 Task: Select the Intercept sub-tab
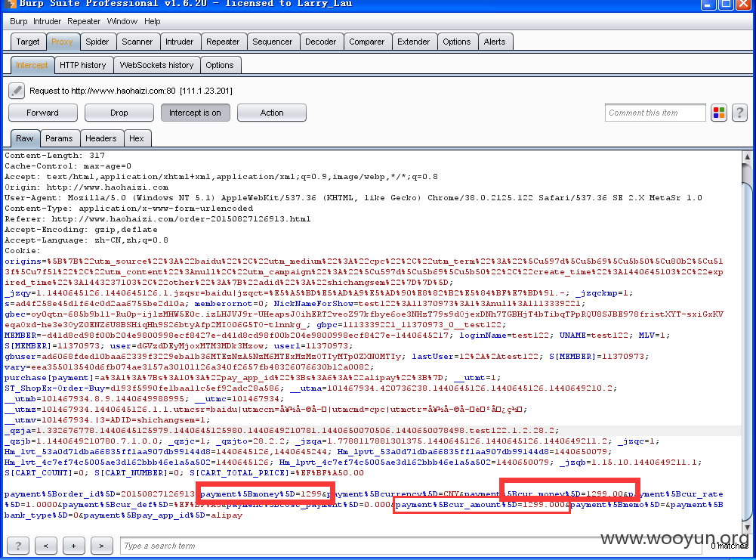[x=32, y=65]
